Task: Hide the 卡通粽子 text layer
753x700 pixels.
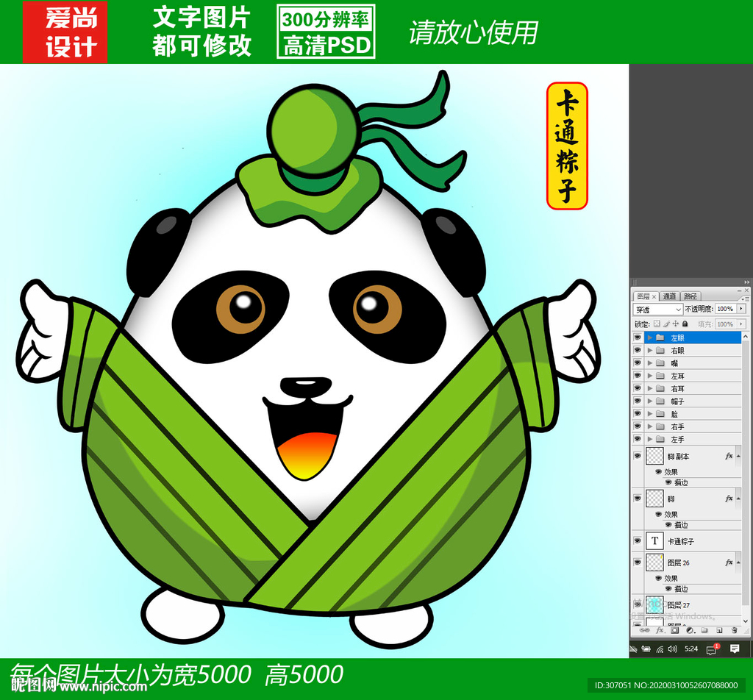Action: [637, 541]
